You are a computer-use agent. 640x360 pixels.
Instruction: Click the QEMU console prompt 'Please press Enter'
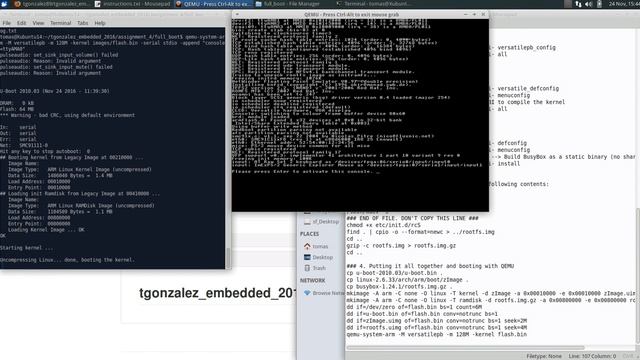[304, 171]
